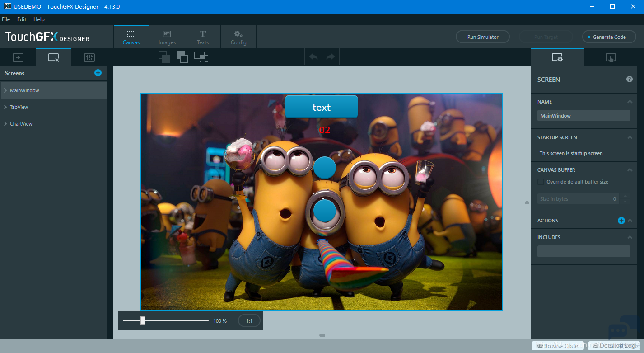Click the zoom slider handle

143,320
